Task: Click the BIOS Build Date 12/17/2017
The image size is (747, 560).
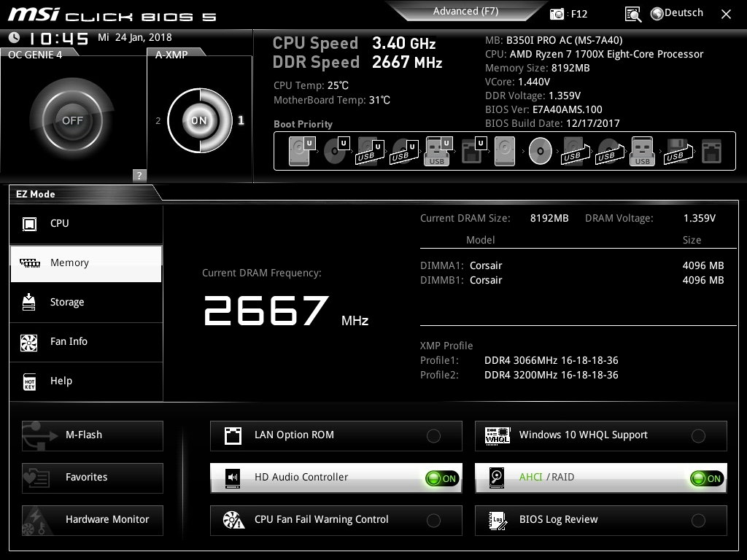Action: (593, 123)
